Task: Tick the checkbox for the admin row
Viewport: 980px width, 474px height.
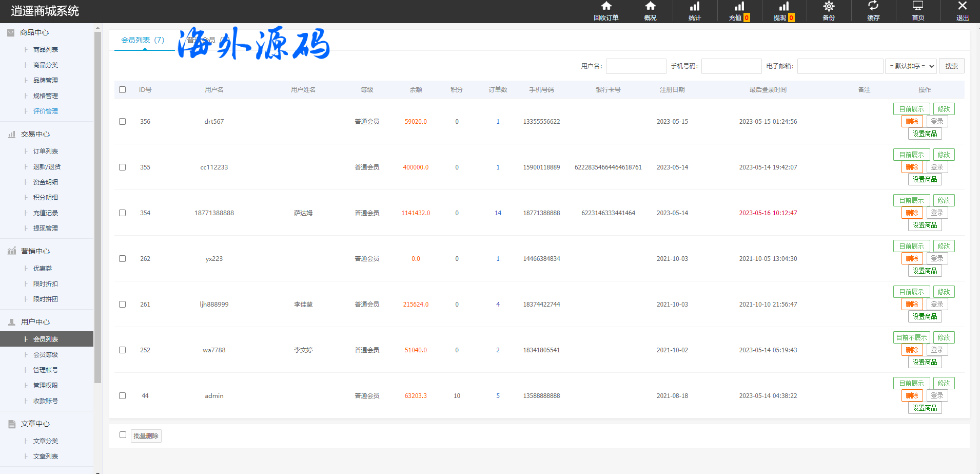Action: [123, 396]
